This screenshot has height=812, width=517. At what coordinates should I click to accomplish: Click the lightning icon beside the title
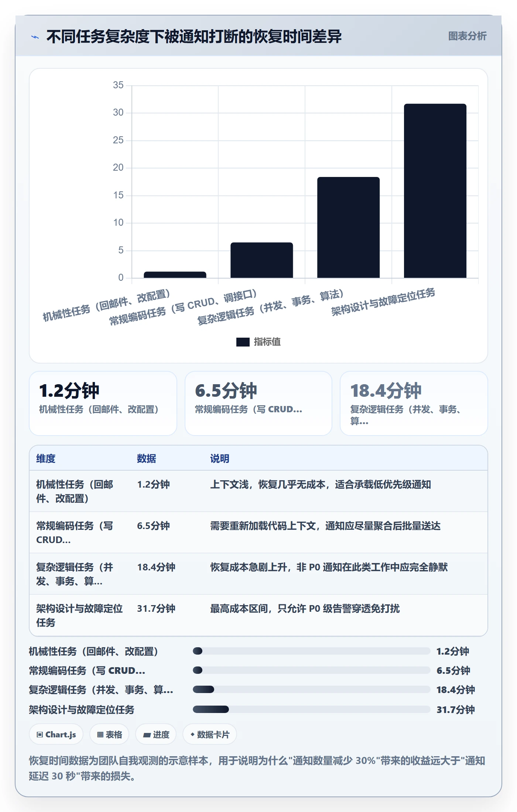click(x=35, y=37)
